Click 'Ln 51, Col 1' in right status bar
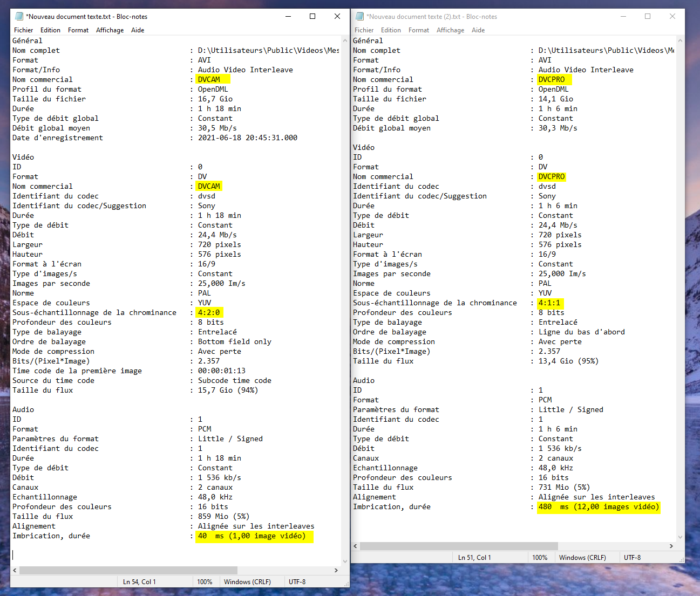This screenshot has height=596, width=700. (474, 558)
